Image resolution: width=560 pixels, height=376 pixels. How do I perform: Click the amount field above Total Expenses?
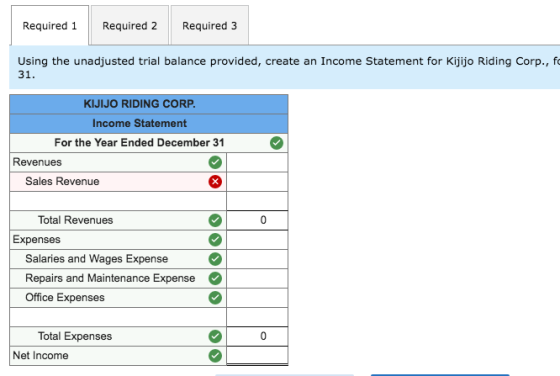point(257,317)
